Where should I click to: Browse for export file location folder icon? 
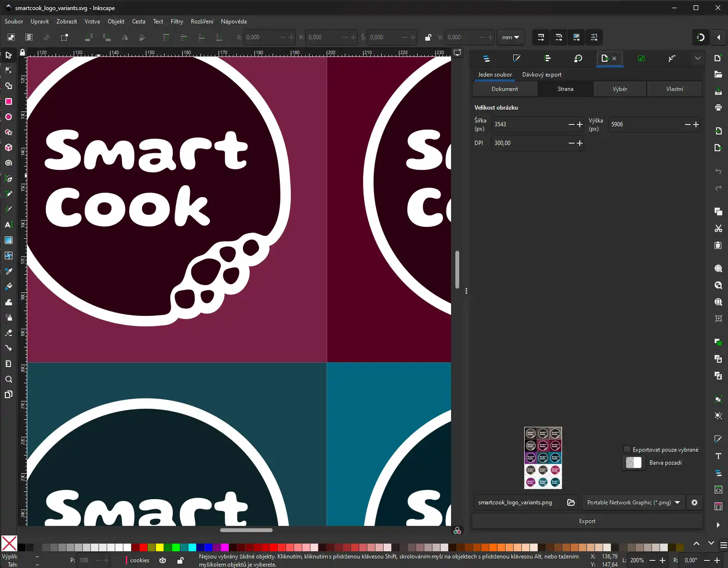(571, 502)
